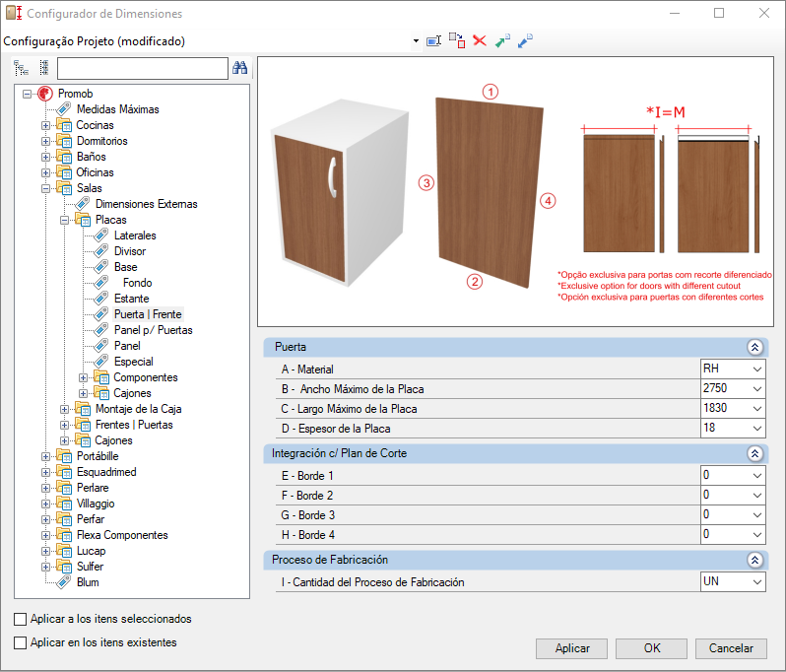Collapse the Salas folder
The image size is (786, 672).
[x=45, y=188]
